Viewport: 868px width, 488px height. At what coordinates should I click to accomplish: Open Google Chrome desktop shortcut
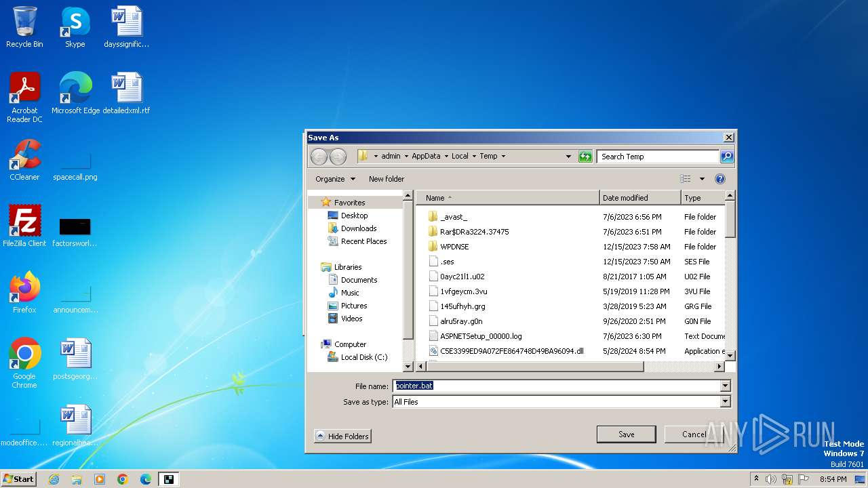click(x=24, y=363)
